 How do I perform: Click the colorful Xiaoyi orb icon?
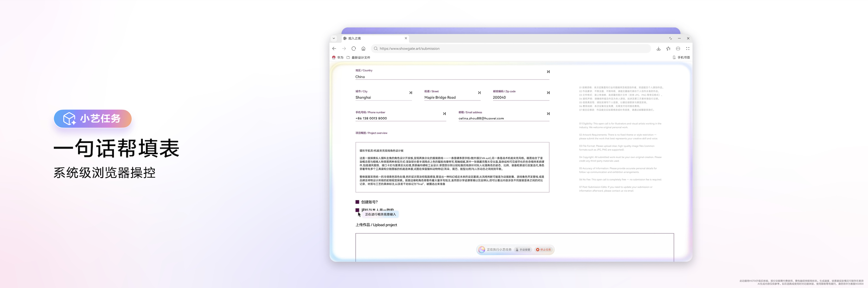coord(482,250)
